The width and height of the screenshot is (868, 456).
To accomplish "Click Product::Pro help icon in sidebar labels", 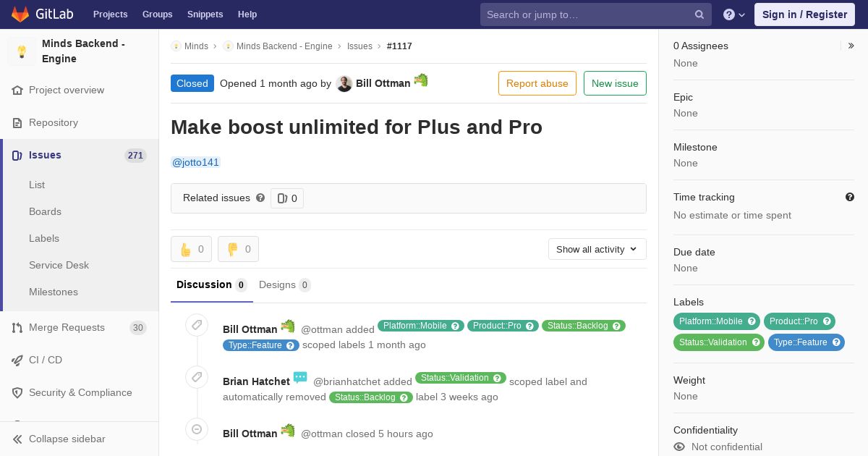I will coord(827,321).
